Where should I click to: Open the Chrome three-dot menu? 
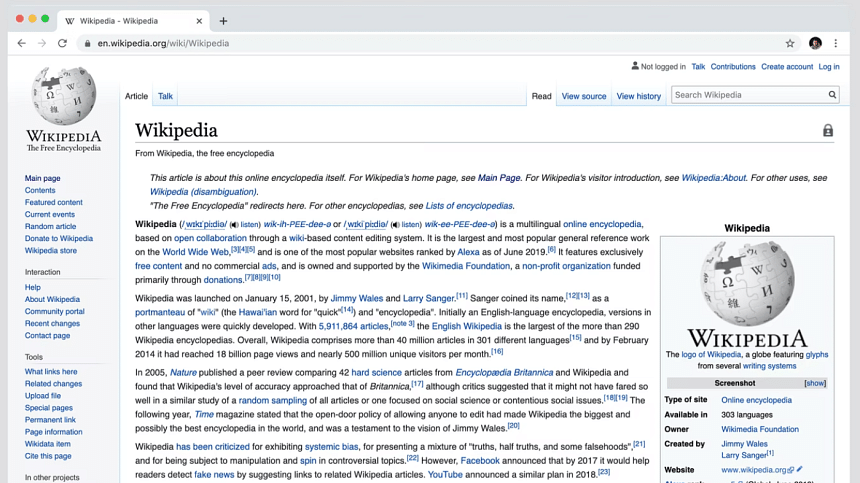click(x=836, y=43)
